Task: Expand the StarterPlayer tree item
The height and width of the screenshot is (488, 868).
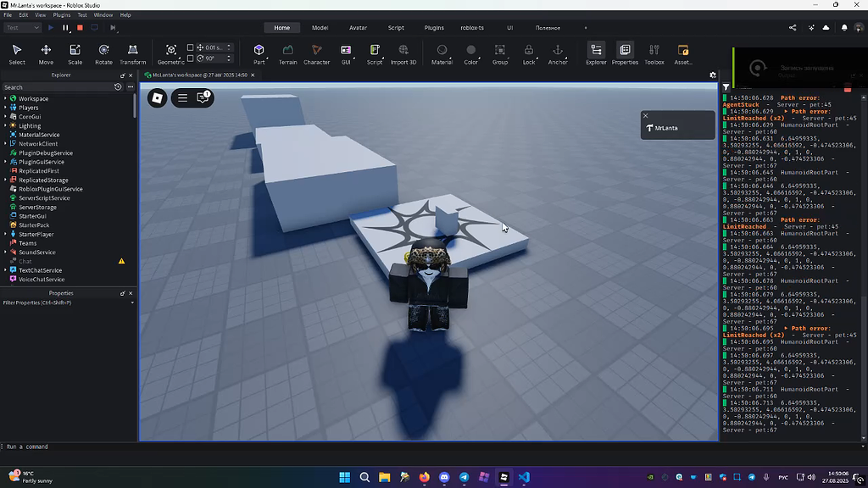Action: pyautogui.click(x=5, y=234)
